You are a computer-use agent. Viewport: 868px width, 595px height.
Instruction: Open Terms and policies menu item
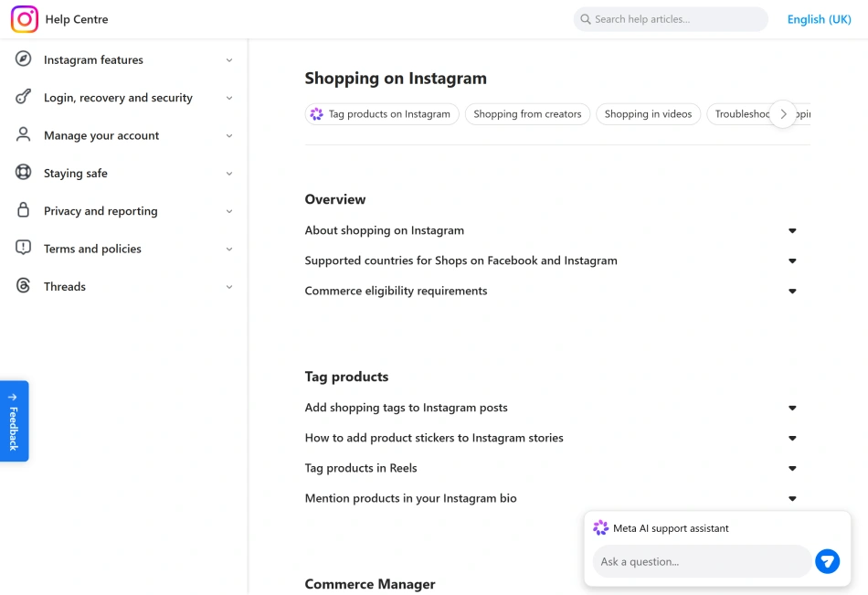tap(124, 249)
